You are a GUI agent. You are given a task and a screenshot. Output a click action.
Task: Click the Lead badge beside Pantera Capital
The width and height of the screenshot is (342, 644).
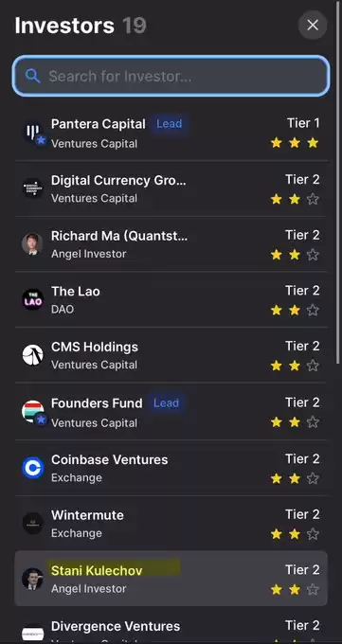(x=170, y=124)
